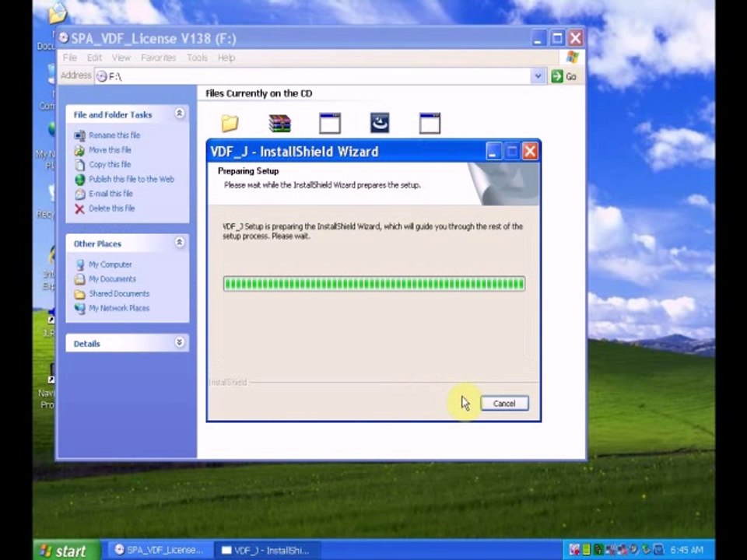
Task: Click the Move this file link
Action: pyautogui.click(x=110, y=150)
